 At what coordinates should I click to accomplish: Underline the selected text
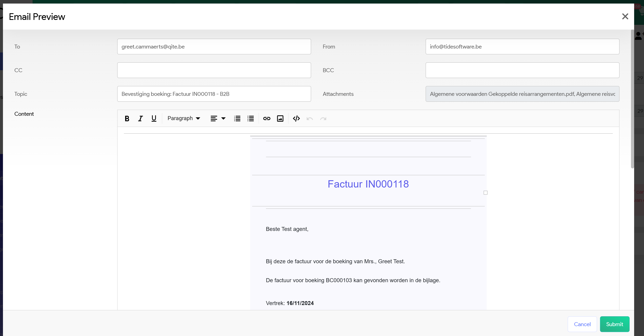point(154,119)
